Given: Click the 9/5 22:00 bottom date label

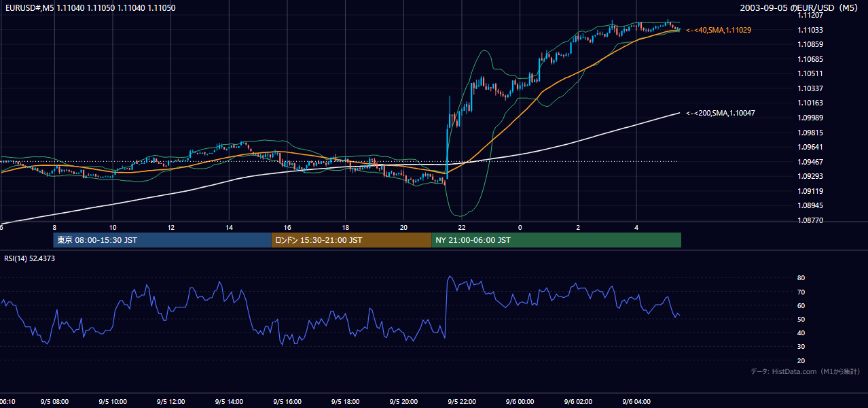Looking at the screenshot, I should click(x=462, y=402).
